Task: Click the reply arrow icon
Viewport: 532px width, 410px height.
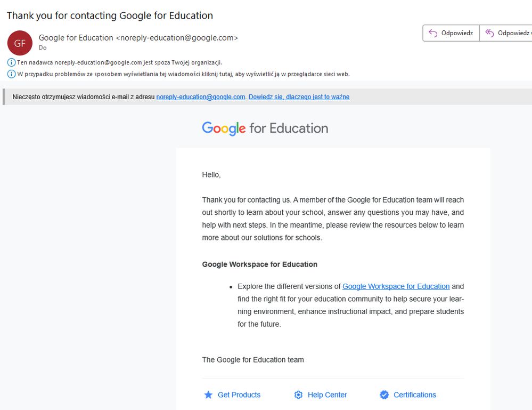Action: click(x=433, y=33)
